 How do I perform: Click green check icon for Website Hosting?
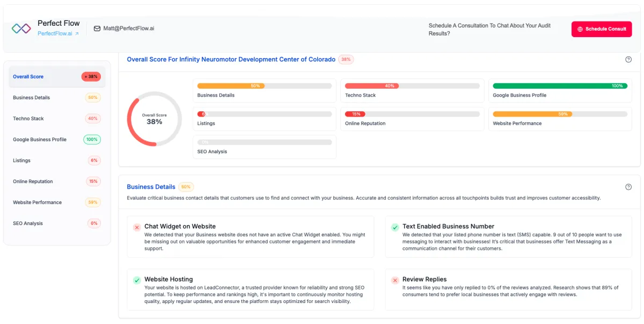(x=137, y=280)
